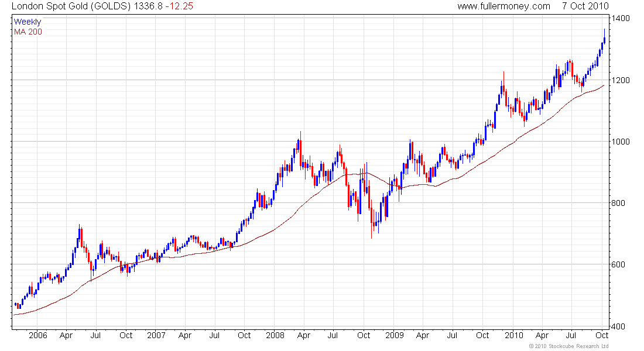Image resolution: width=644 pixels, height=351 pixels.
Task: Click the December 2009 peak candle above 1200
Action: pyautogui.click(x=503, y=84)
